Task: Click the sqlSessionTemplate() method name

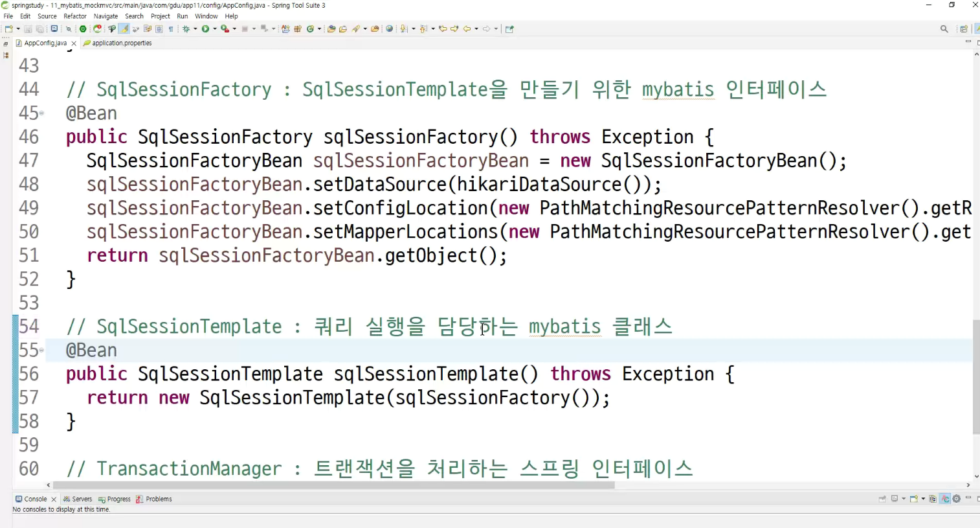Action: pyautogui.click(x=436, y=374)
